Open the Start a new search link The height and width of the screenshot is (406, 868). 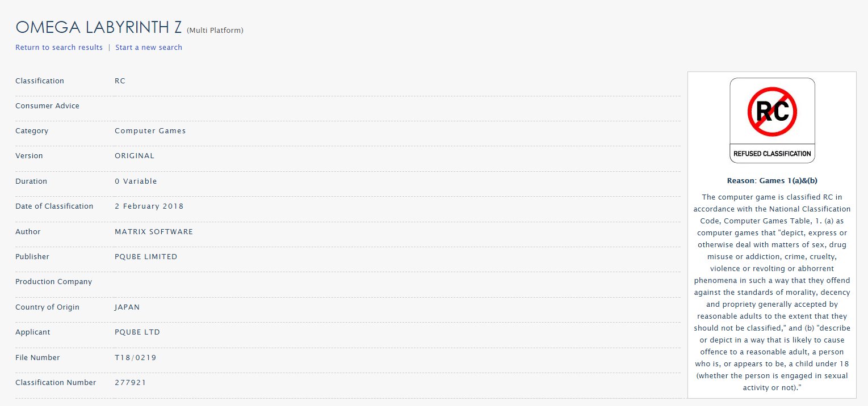click(x=149, y=48)
